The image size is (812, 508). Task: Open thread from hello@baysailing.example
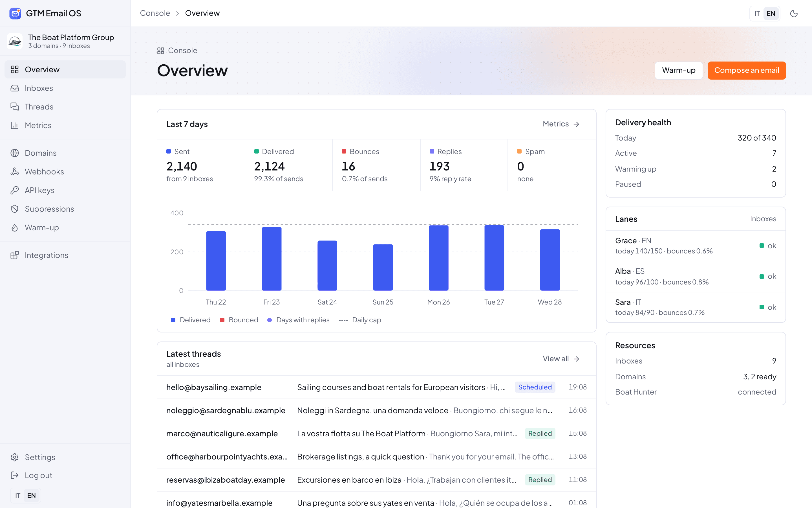pyautogui.click(x=376, y=387)
